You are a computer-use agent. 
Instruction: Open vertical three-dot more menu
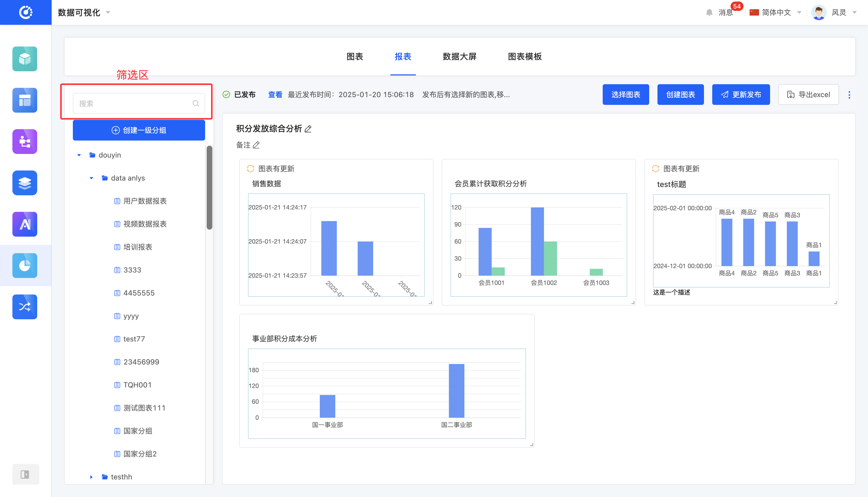pos(849,95)
